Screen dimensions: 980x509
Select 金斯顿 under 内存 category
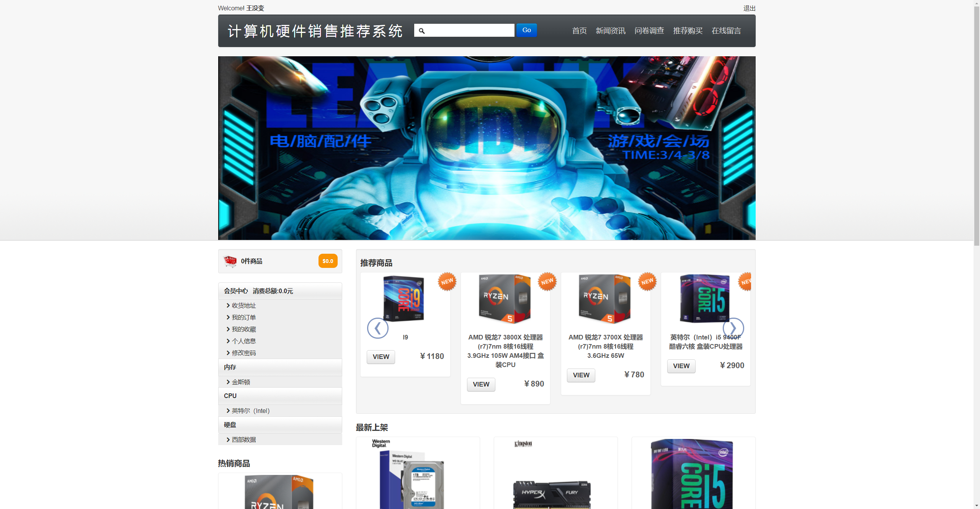click(x=240, y=382)
